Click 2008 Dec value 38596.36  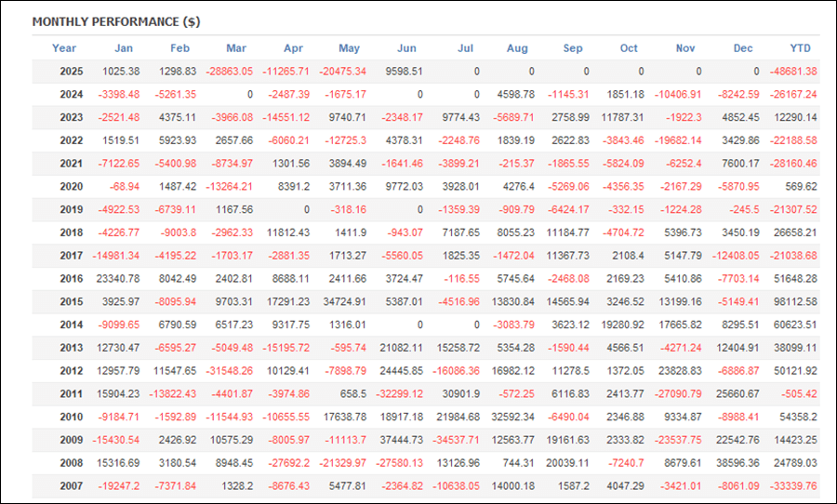[x=737, y=463]
